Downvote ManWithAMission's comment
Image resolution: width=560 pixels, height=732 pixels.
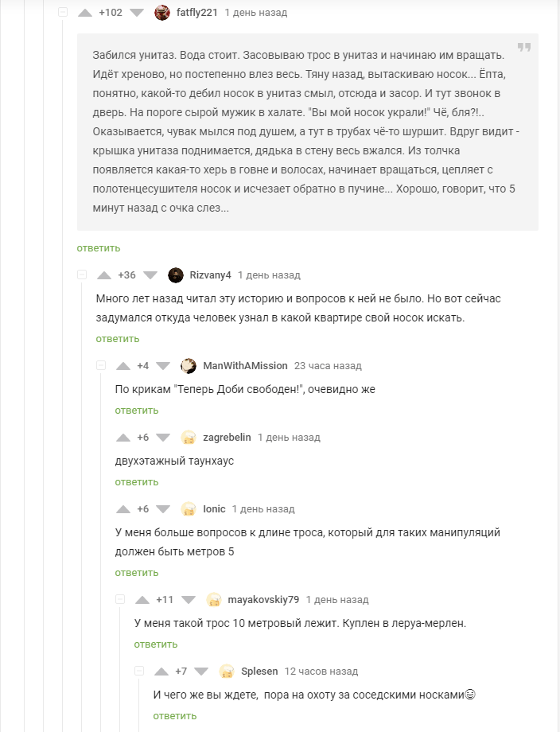tap(163, 366)
